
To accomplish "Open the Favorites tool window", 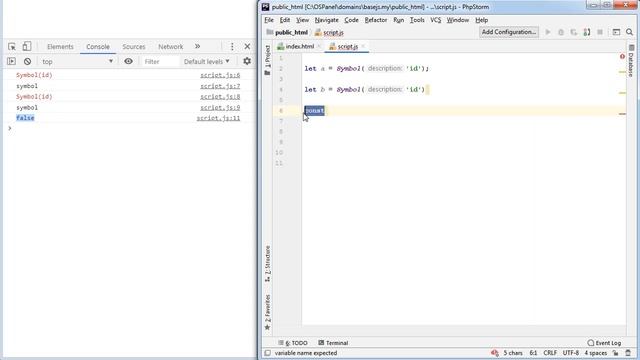I will tap(267, 312).
